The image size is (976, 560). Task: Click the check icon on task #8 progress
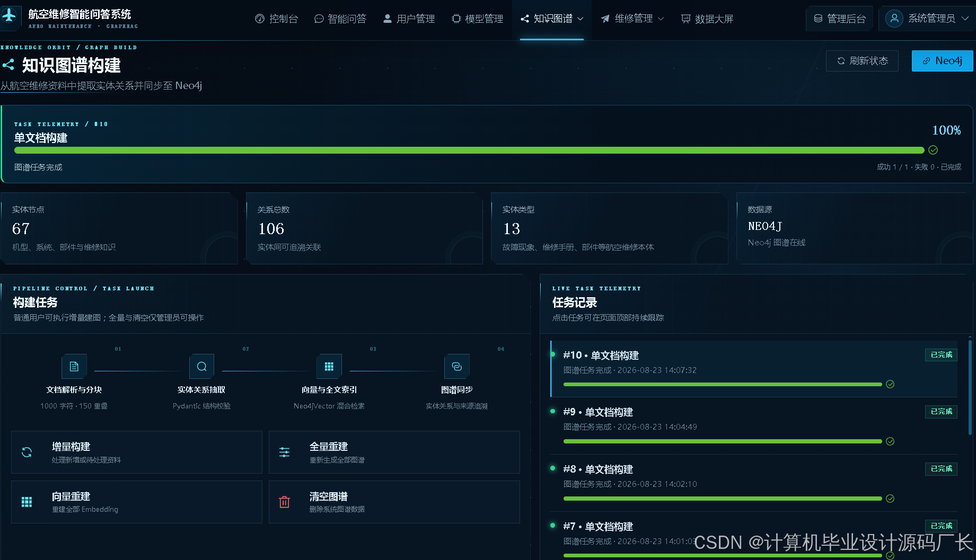pyautogui.click(x=890, y=499)
